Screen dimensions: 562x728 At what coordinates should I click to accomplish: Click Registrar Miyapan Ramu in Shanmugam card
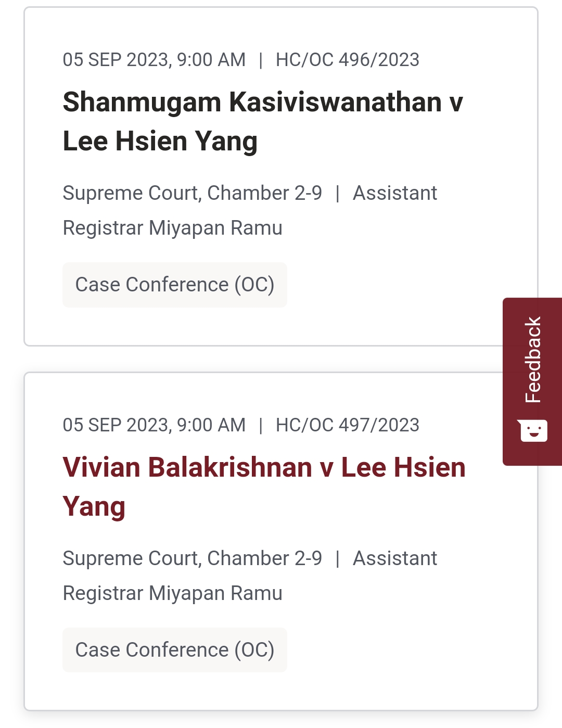click(172, 228)
